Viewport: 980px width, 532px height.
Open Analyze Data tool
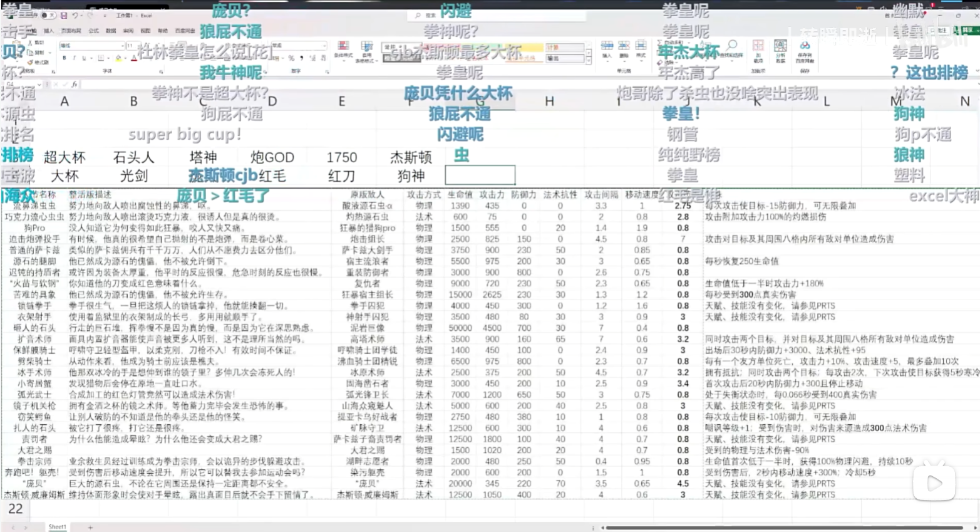(x=780, y=51)
